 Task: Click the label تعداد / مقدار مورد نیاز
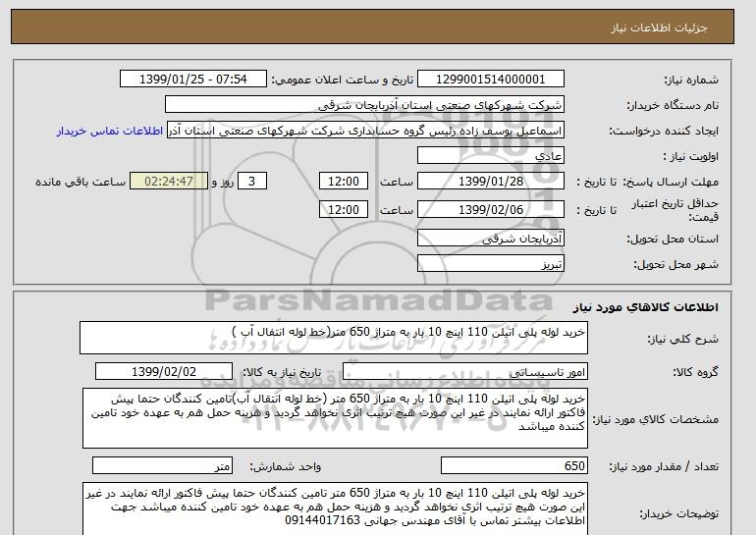click(x=664, y=466)
